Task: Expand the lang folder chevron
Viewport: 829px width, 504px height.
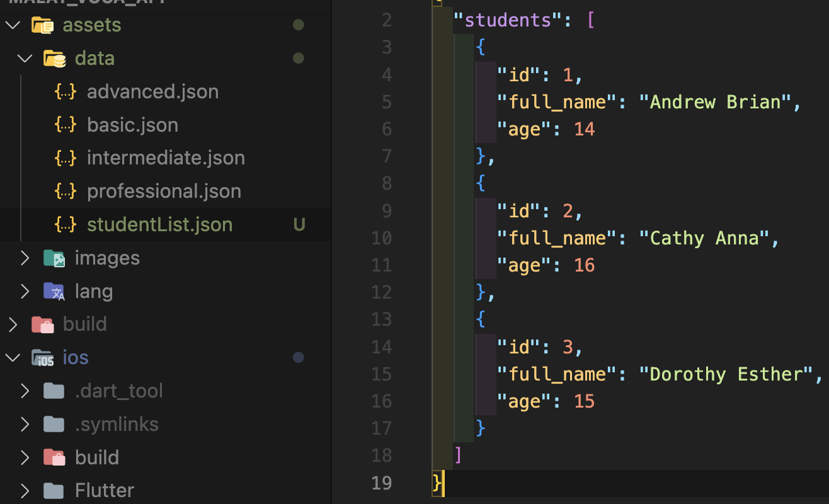Action: coord(25,292)
